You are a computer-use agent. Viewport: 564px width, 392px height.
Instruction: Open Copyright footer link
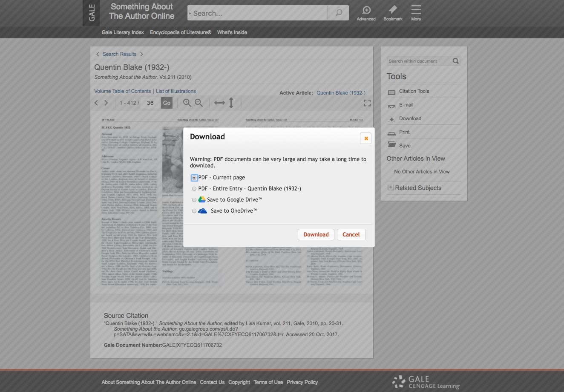(x=239, y=382)
